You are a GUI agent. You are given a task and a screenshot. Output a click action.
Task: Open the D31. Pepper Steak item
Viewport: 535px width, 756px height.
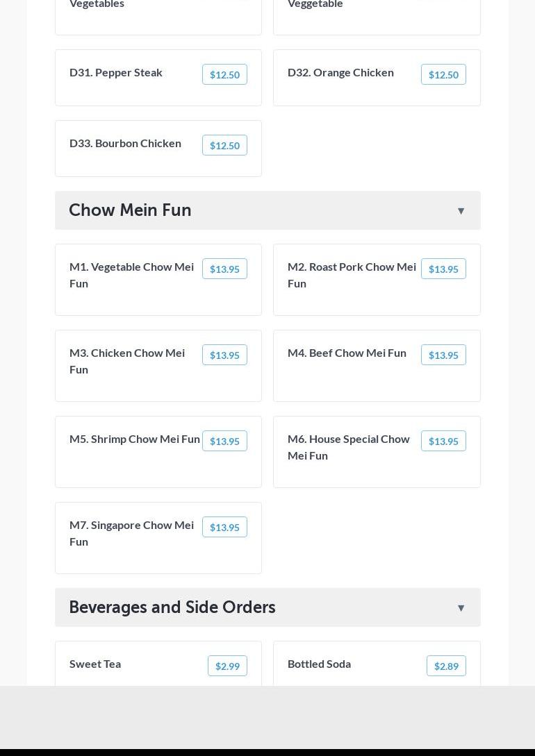pyautogui.click(x=116, y=72)
